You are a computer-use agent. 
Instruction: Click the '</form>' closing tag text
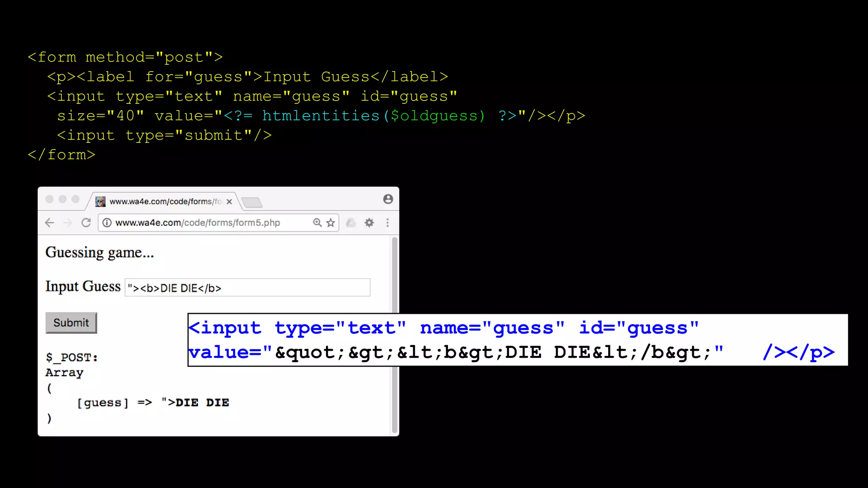click(61, 155)
